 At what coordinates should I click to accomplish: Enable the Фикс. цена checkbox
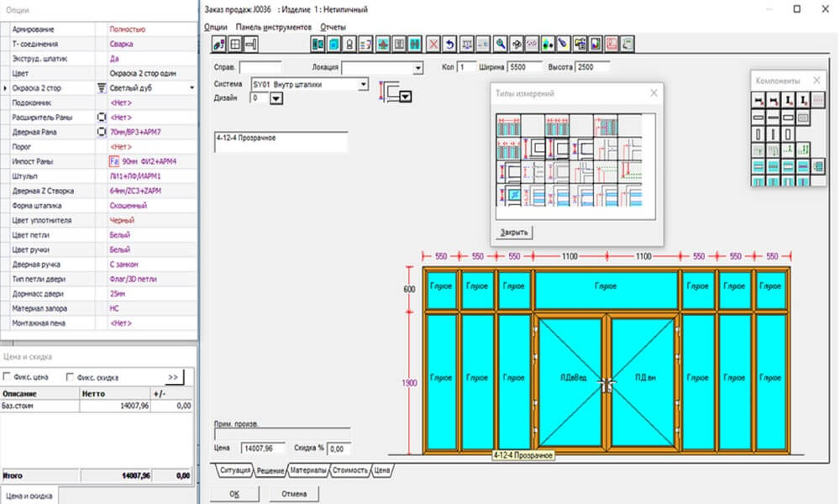pyautogui.click(x=8, y=377)
